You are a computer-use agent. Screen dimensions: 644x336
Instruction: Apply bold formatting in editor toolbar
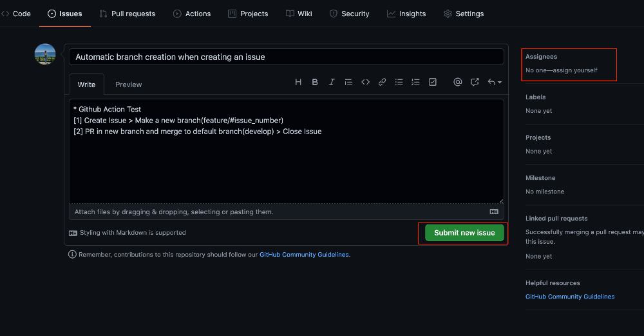315,83
